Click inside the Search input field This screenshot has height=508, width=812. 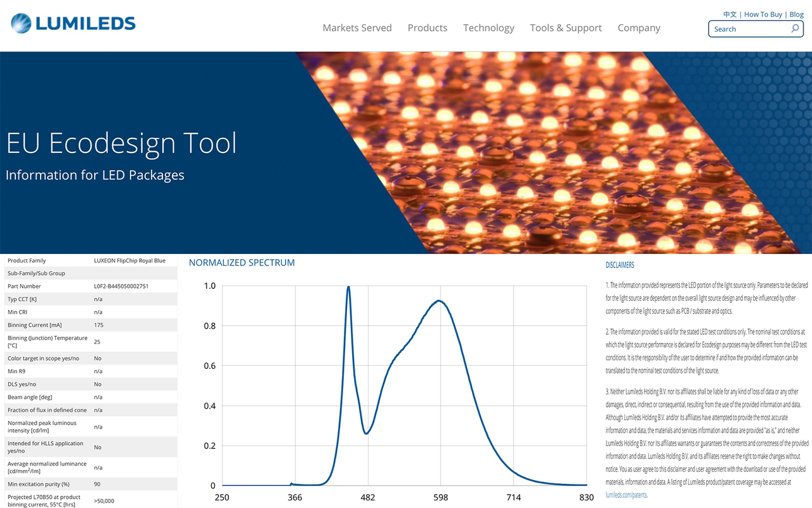coord(749,29)
